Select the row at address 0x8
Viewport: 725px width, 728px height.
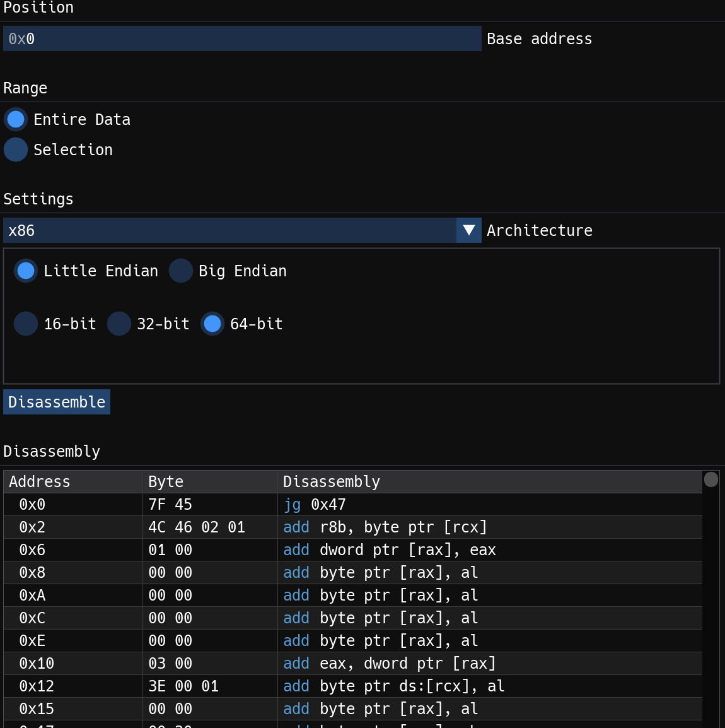(x=352, y=572)
